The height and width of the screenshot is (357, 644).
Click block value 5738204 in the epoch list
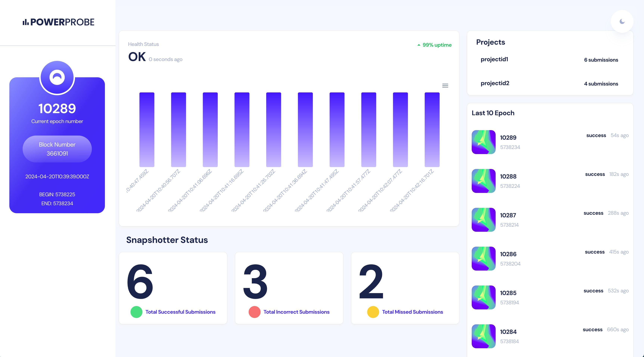(x=510, y=264)
